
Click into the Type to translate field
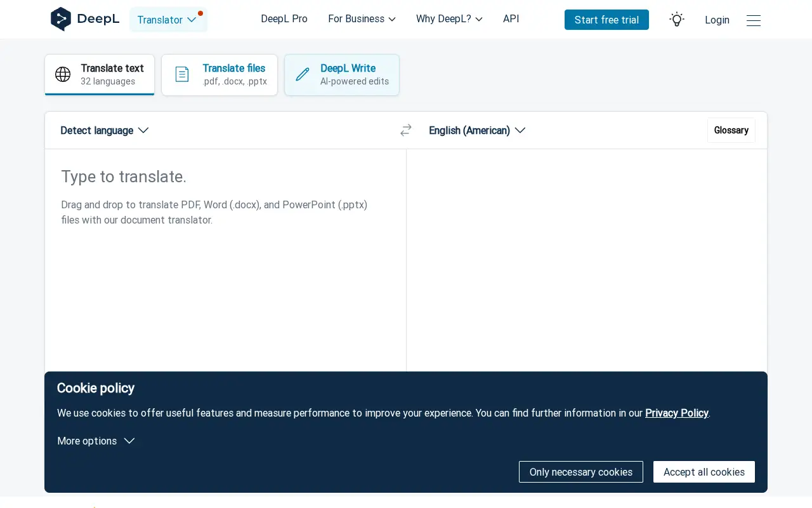pos(225,260)
